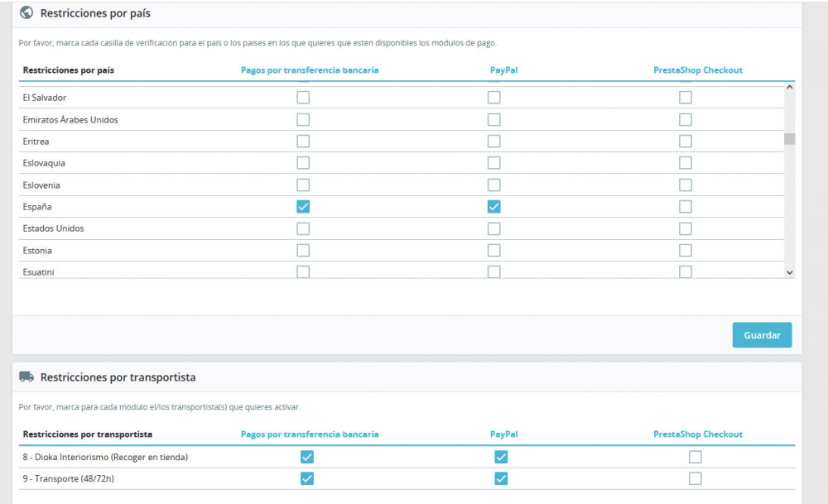
Task: Enable bank transfer for Eslovenia
Action: click(x=303, y=185)
